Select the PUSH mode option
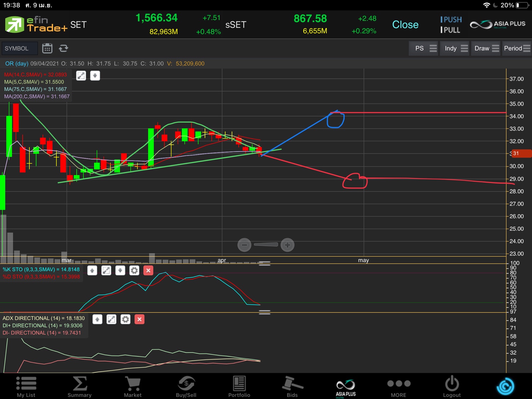This screenshot has width=532, height=399. pos(451,20)
